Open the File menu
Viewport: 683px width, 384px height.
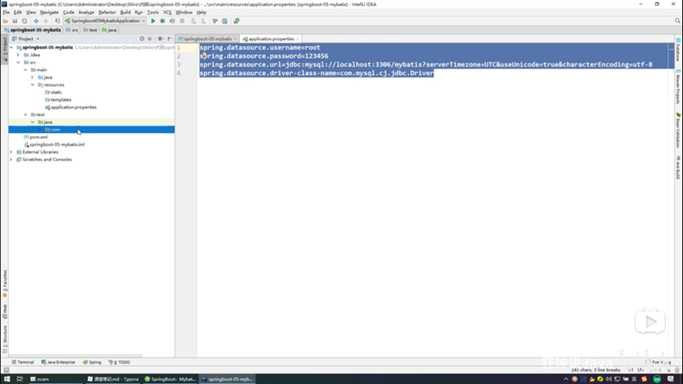coord(6,12)
